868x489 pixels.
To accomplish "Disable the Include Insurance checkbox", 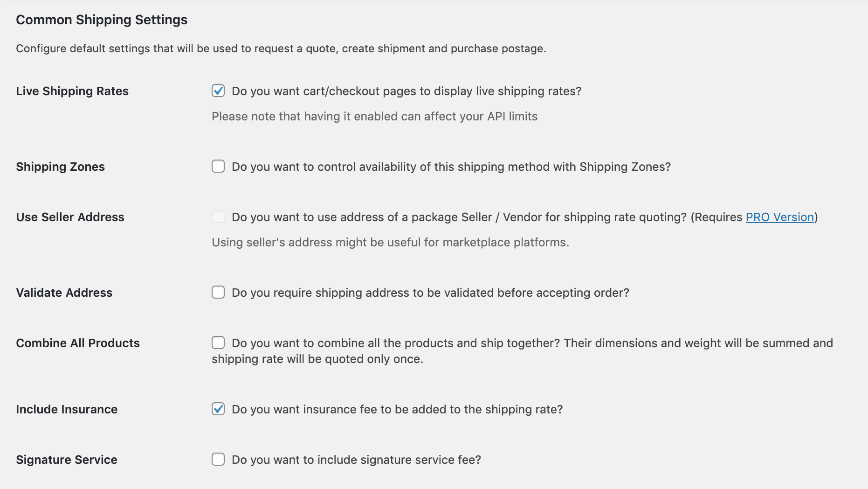I will click(x=218, y=409).
